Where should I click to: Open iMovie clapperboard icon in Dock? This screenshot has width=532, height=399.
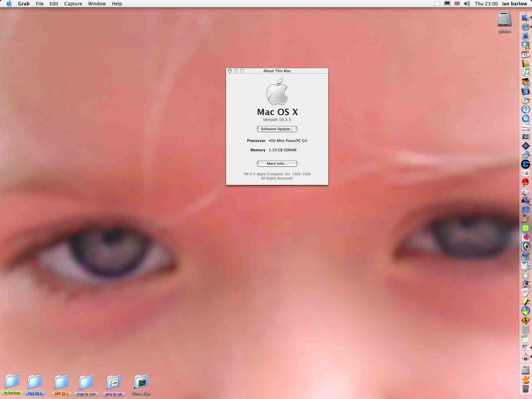526,91
